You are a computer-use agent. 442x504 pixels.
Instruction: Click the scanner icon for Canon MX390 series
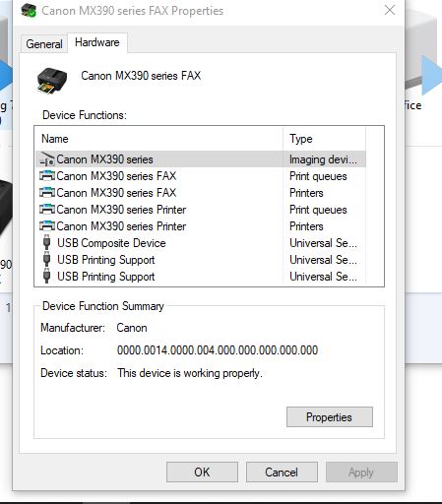click(x=47, y=159)
